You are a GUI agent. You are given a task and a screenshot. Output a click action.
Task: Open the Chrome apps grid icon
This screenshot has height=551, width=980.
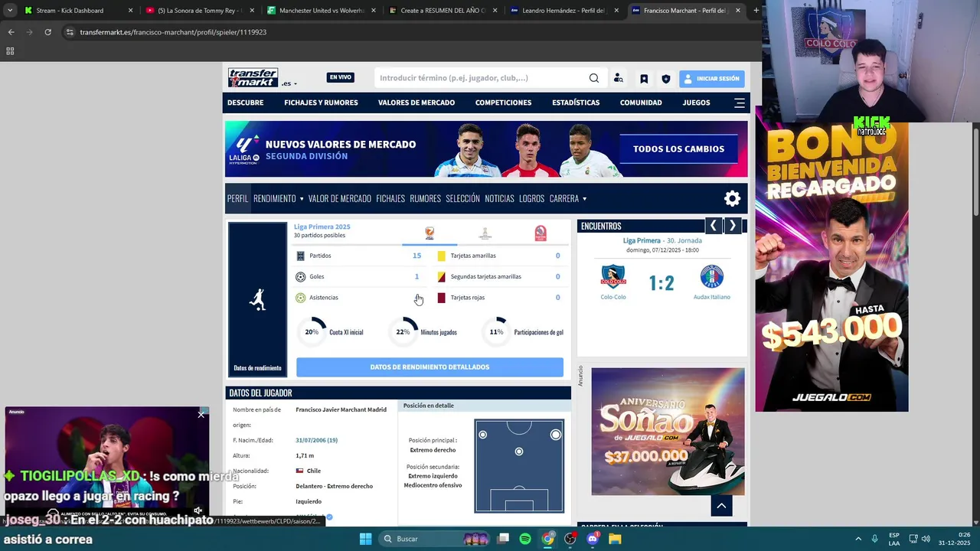tap(10, 51)
